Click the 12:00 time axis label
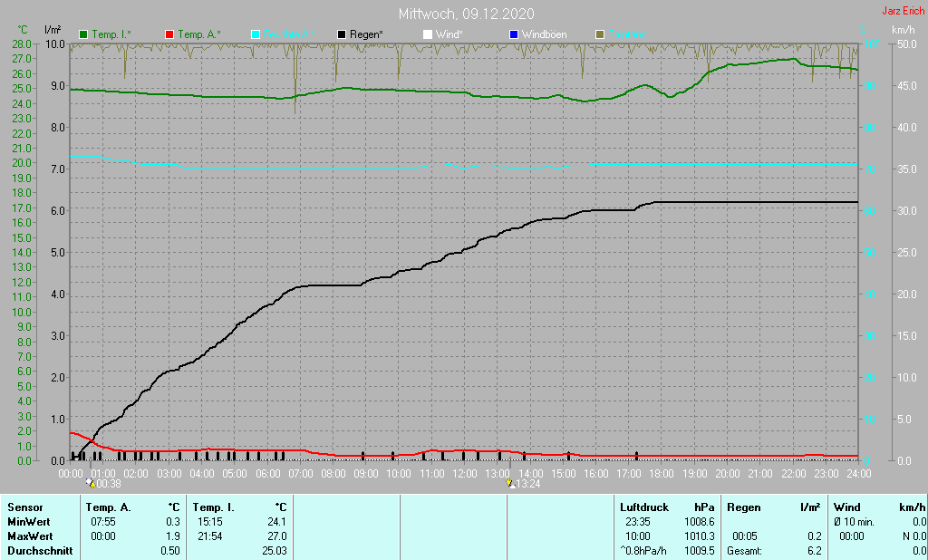Screen dimensions: 928x560 click(x=464, y=473)
